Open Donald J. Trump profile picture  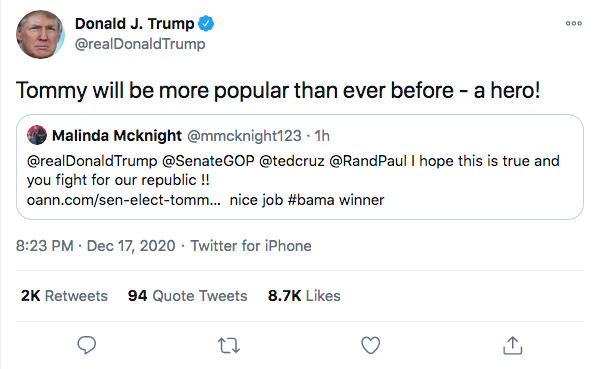[40, 34]
